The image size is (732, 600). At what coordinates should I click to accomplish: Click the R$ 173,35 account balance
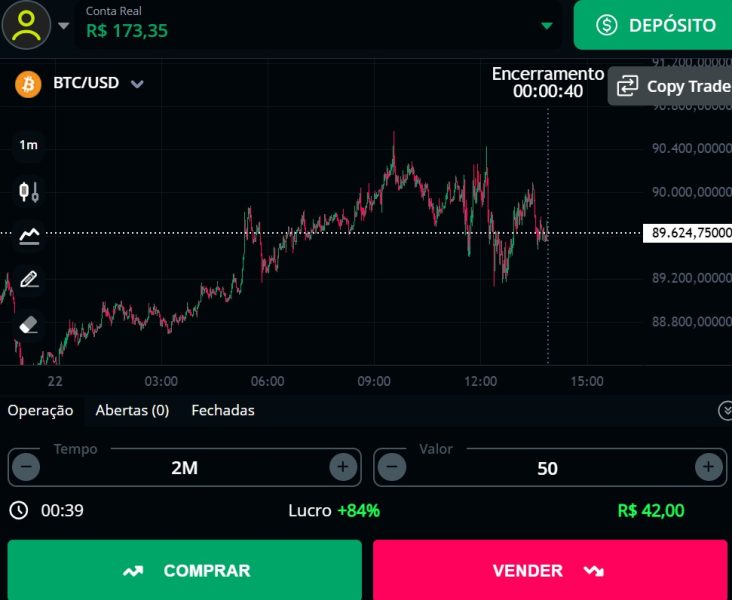pos(127,31)
